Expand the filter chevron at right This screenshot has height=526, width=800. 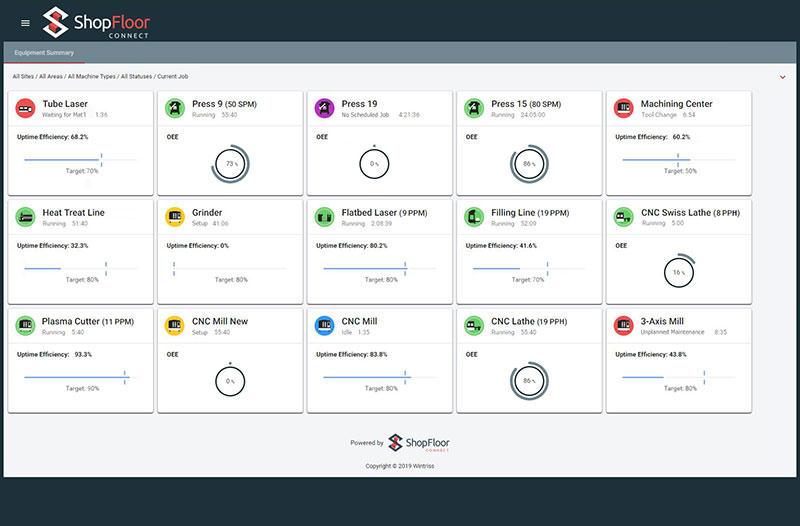pyautogui.click(x=782, y=77)
